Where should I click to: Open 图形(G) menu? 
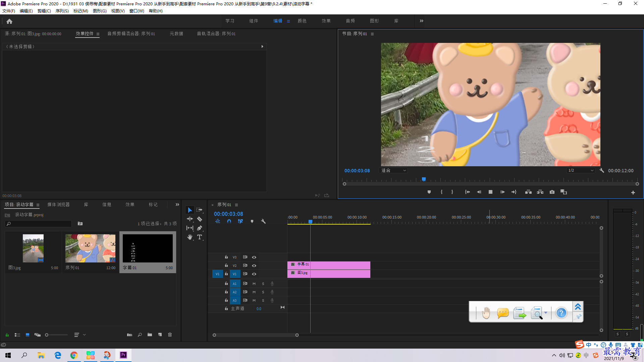[100, 11]
